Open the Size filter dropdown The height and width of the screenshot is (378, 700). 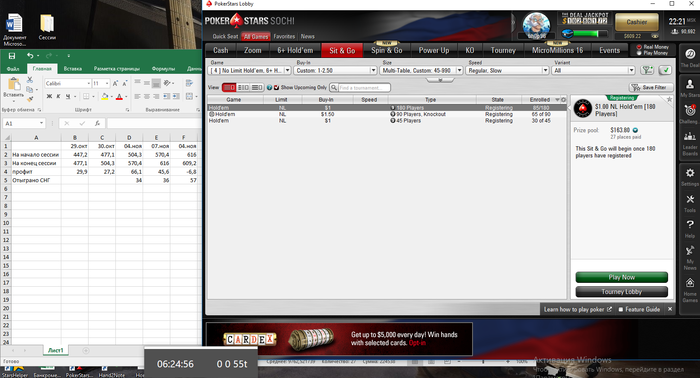point(421,71)
